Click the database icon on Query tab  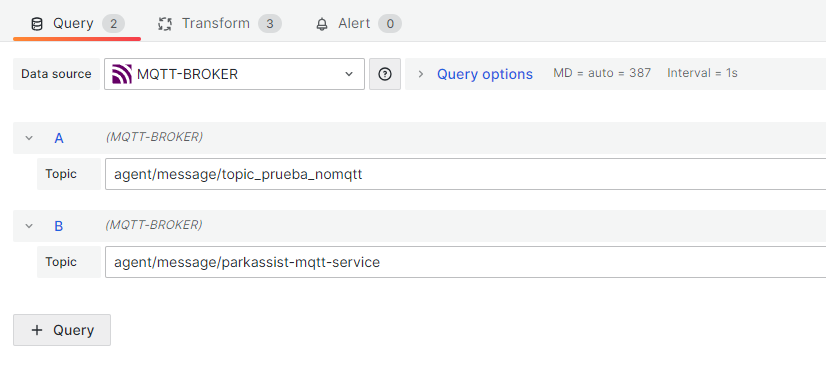pyautogui.click(x=36, y=24)
